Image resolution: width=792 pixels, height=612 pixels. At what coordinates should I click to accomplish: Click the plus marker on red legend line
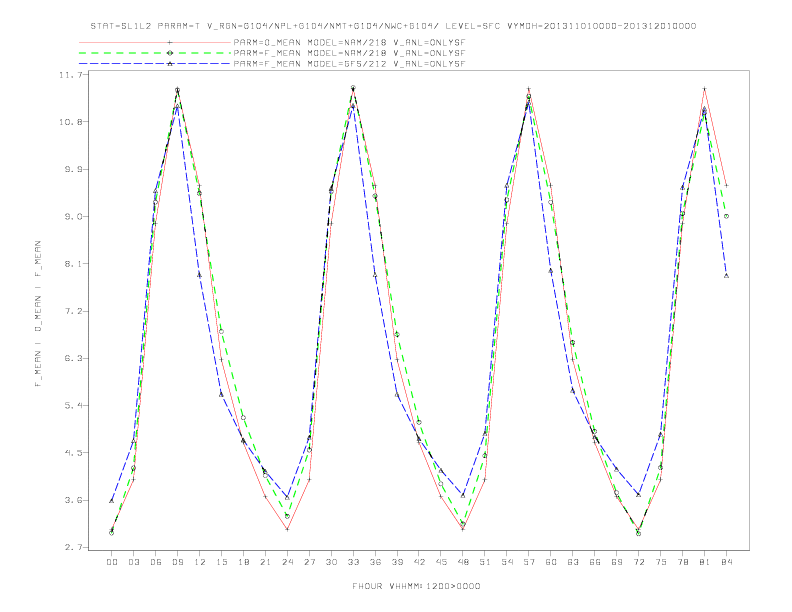[x=170, y=42]
